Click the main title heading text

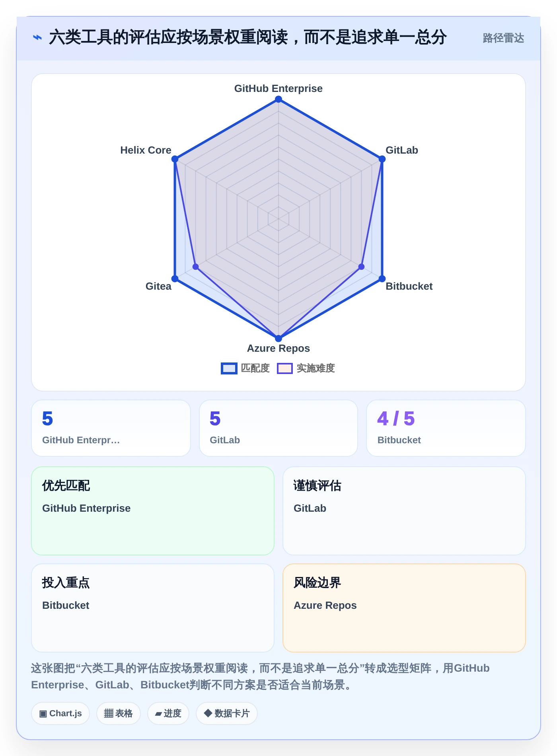click(248, 37)
